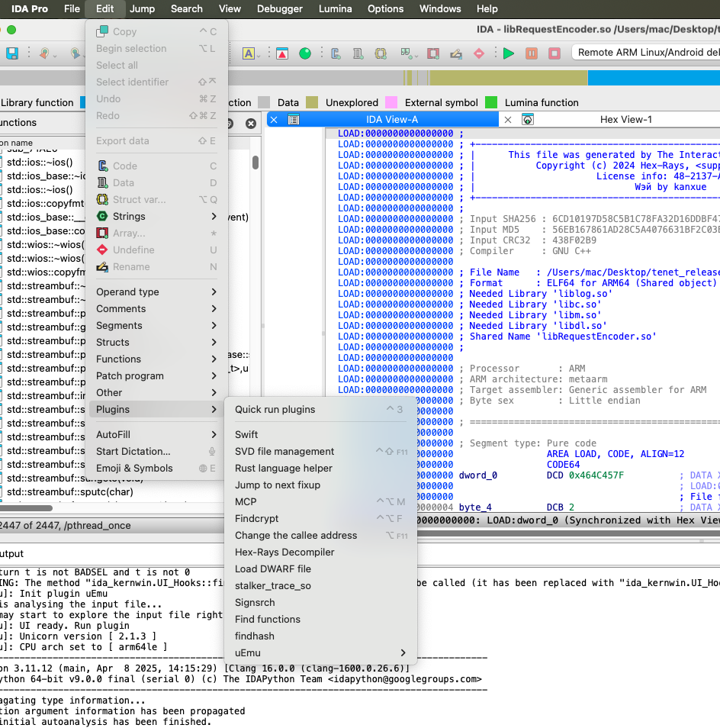The image size is (720, 728).
Task: Click the Terminate process stop icon
Action: coord(554,53)
